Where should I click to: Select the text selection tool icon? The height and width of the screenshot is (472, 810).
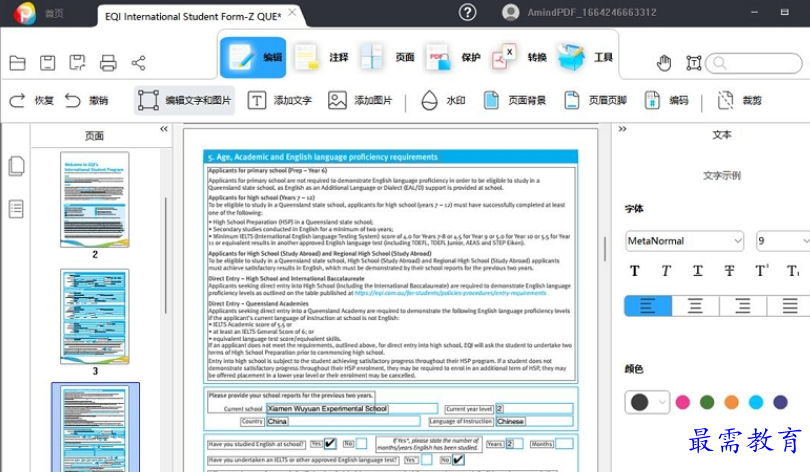[x=693, y=63]
